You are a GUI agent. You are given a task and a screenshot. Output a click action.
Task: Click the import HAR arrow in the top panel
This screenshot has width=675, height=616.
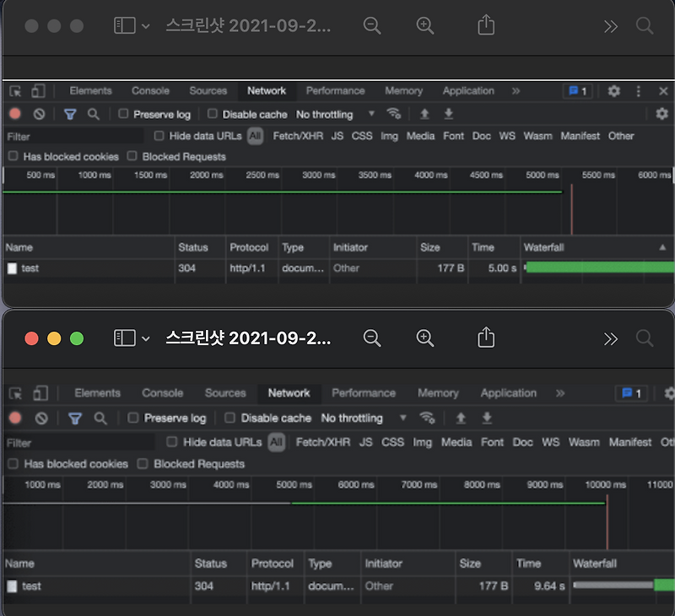click(x=424, y=114)
